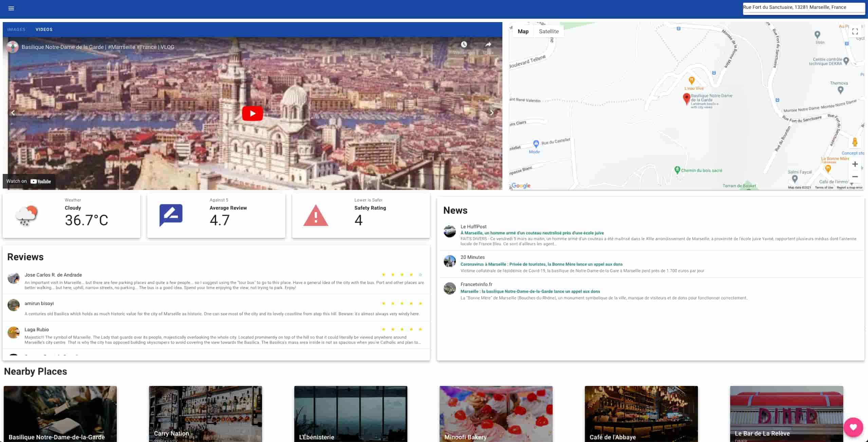868x442 pixels.
Task: Click the cloudy weather icon
Action: (x=26, y=215)
